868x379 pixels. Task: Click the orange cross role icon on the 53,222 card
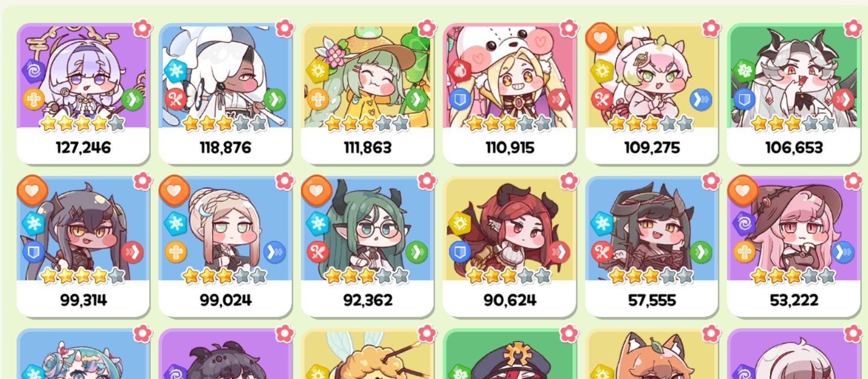(x=744, y=252)
